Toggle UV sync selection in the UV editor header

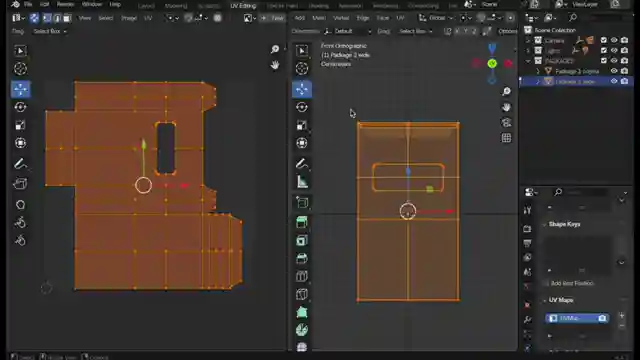coord(34,18)
